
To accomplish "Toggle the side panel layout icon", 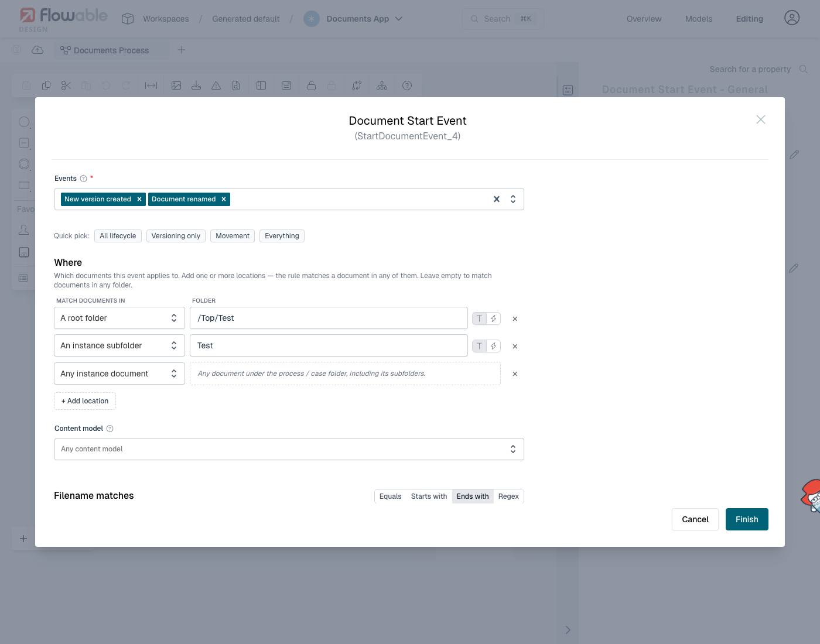I will pyautogui.click(x=261, y=85).
